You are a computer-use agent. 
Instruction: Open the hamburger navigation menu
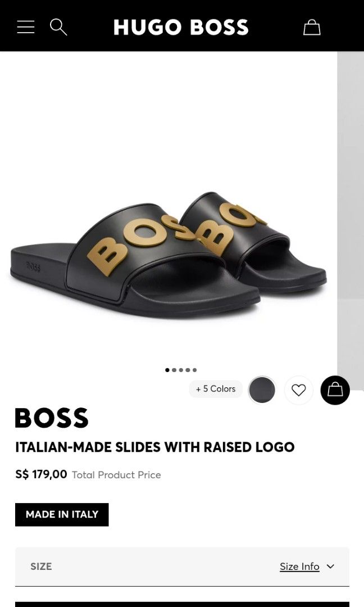pos(25,27)
